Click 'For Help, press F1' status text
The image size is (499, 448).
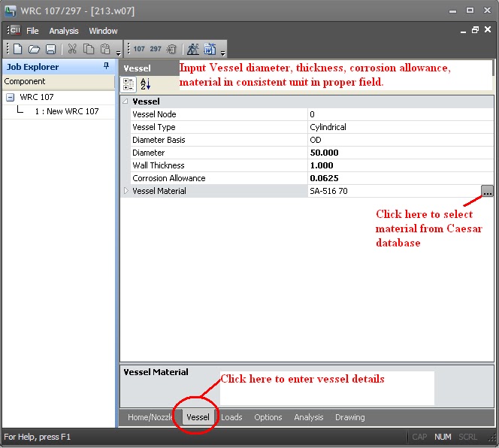click(x=38, y=437)
